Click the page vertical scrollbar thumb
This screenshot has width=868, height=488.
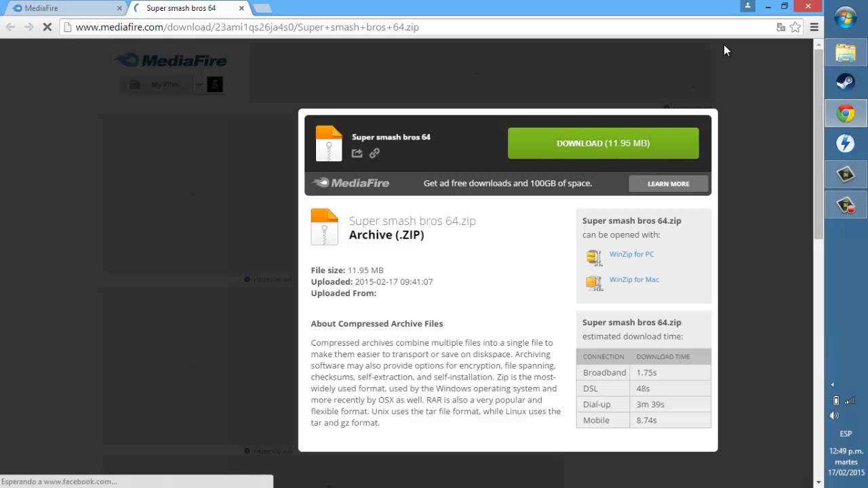tap(818, 144)
